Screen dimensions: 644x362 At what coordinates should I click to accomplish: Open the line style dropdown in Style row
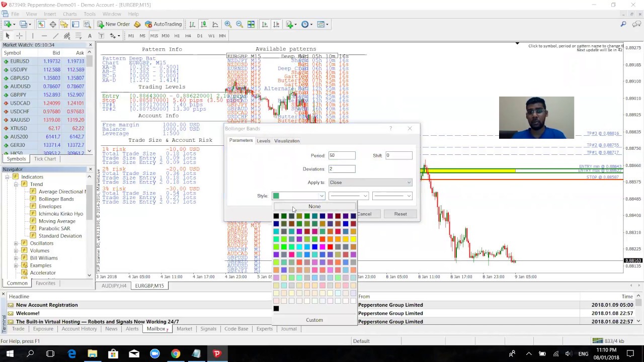[x=349, y=196]
